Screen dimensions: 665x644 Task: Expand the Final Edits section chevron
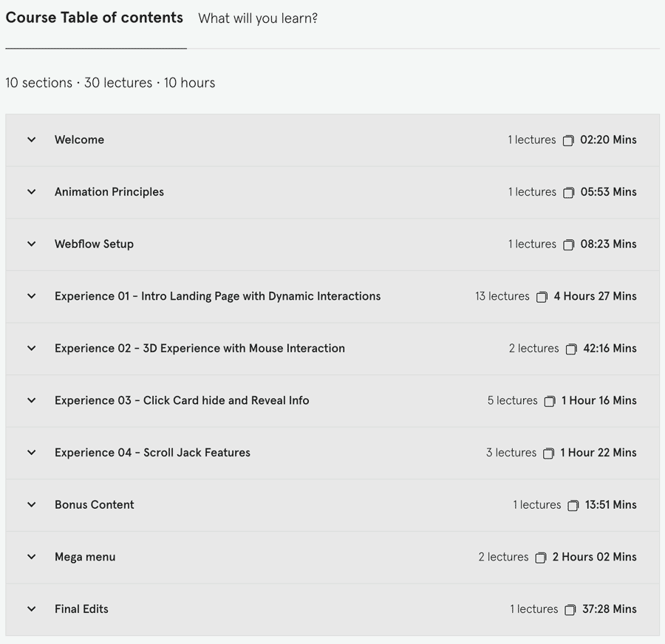31,609
